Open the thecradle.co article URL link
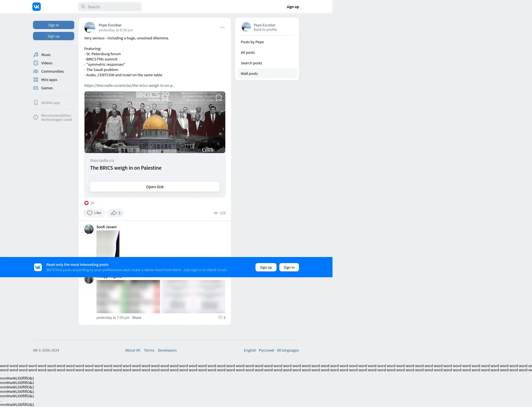 129,85
